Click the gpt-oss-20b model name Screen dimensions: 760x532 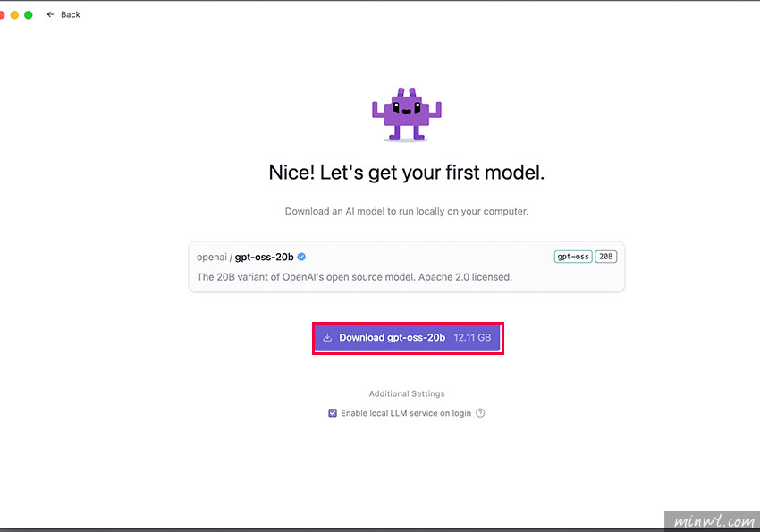click(x=264, y=257)
